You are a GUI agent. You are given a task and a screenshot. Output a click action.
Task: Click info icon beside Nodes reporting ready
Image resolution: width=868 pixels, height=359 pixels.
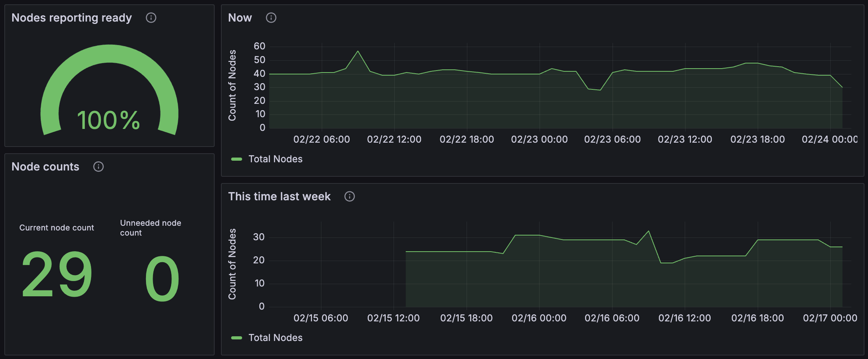tap(151, 18)
